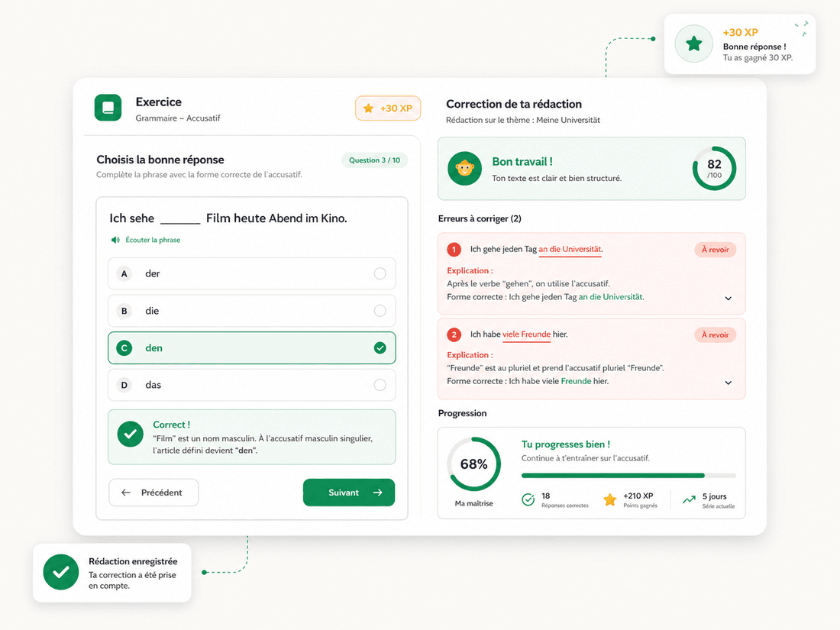
Task: Click 'Tu as gagné 30 XP.' text
Action: click(758, 58)
